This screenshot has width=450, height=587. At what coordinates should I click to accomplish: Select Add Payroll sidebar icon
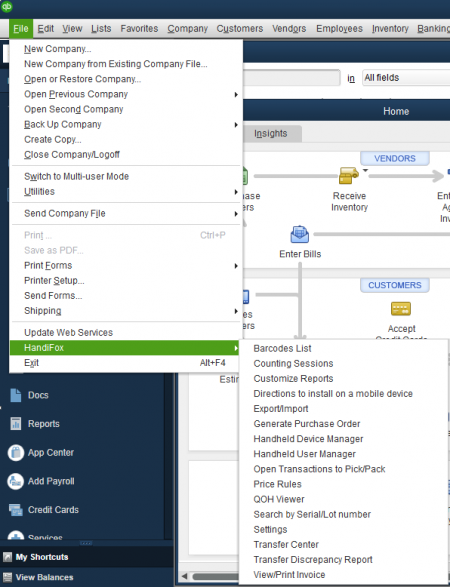pyautogui.click(x=16, y=481)
